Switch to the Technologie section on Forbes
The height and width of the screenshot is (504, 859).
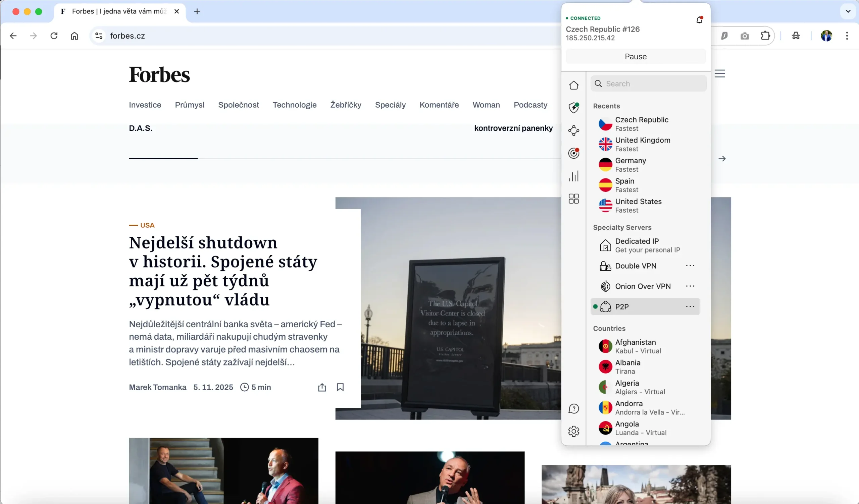click(x=295, y=105)
